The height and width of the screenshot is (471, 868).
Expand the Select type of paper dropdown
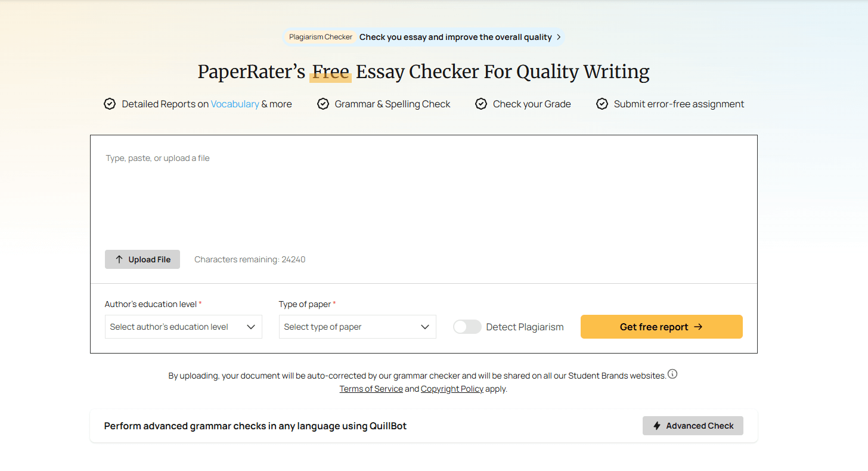(357, 327)
